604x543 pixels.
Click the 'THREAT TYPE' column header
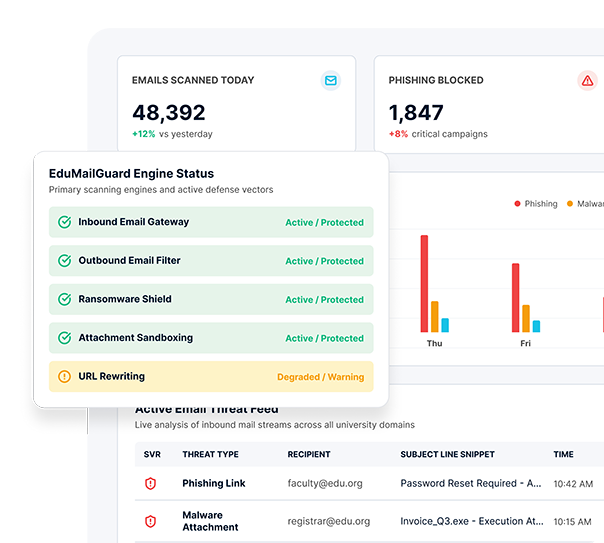(x=210, y=454)
